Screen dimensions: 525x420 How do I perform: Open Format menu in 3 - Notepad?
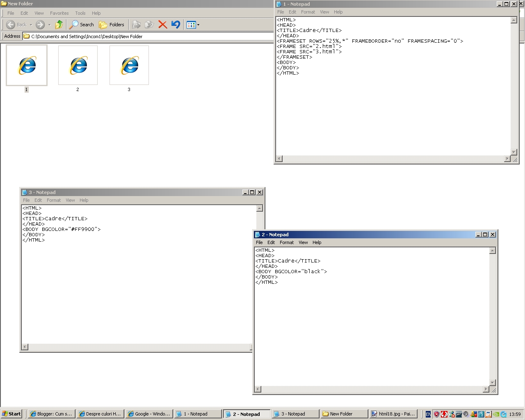(54, 200)
